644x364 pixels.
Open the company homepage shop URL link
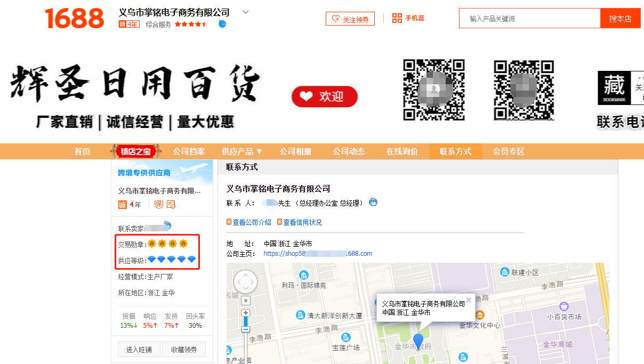pyautogui.click(x=318, y=253)
